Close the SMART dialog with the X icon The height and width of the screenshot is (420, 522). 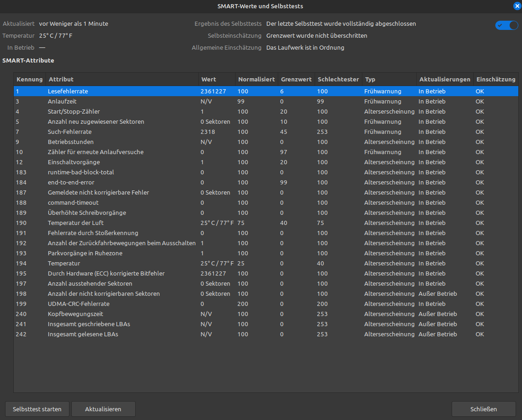(x=517, y=6)
